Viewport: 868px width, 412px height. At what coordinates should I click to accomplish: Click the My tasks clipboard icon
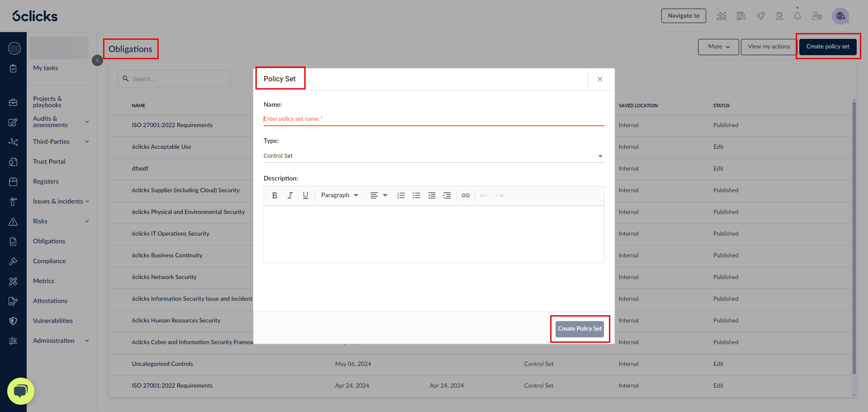(x=13, y=68)
